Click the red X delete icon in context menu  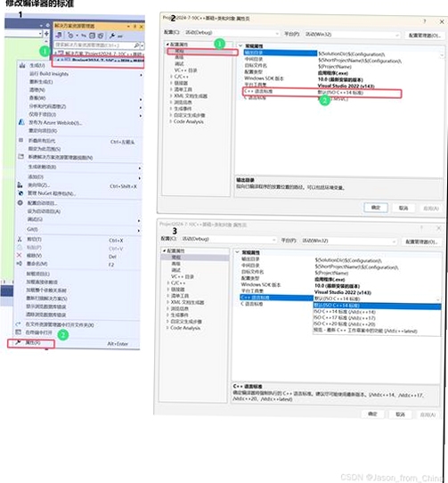point(19,255)
